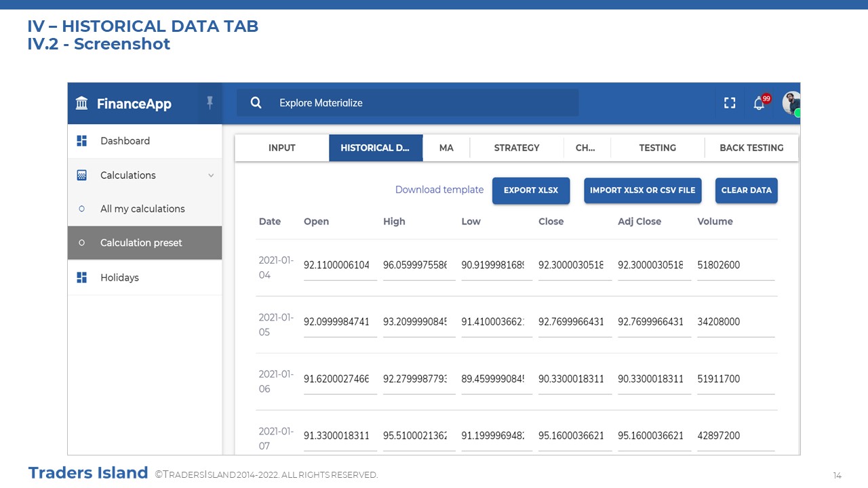Edit the Open value 91.6200027466

click(340, 380)
